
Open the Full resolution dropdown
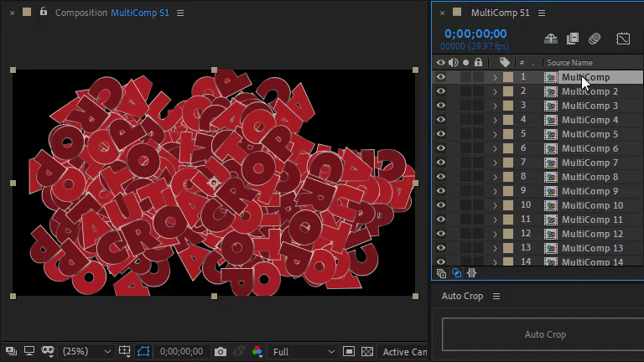[x=303, y=352]
